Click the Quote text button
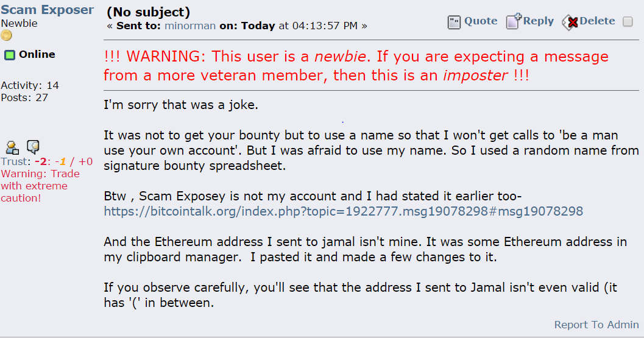 pyautogui.click(x=481, y=21)
